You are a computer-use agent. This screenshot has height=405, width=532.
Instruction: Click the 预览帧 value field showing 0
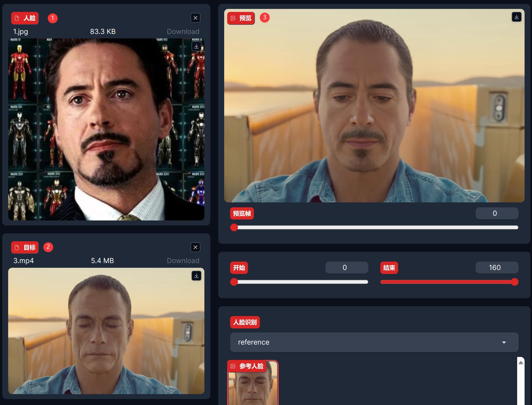[497, 213]
